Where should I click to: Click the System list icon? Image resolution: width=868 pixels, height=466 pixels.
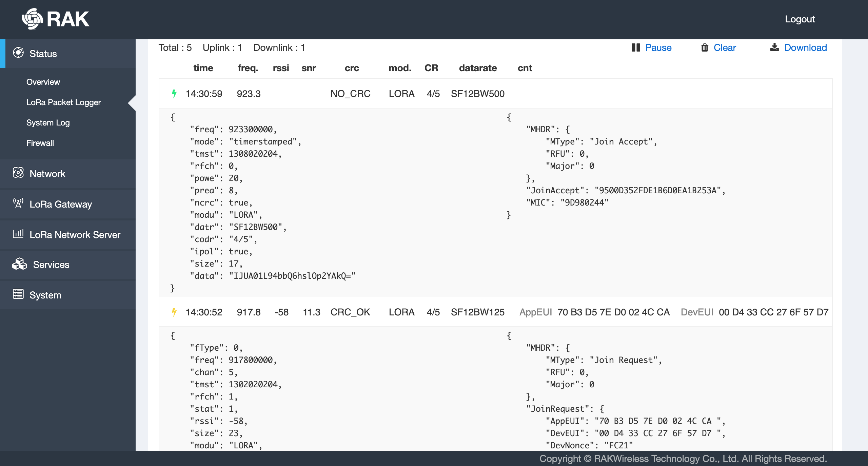pyautogui.click(x=18, y=294)
